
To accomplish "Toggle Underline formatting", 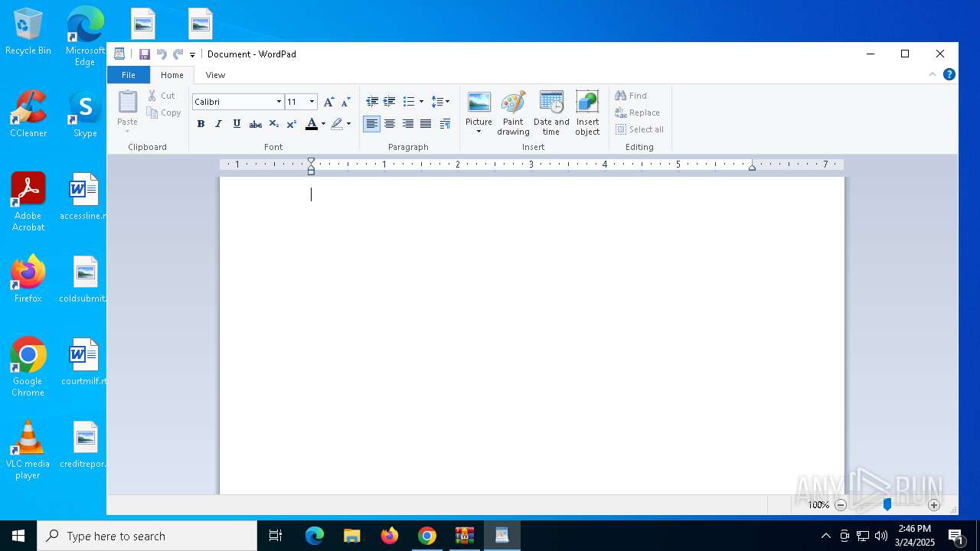I will 237,124.
